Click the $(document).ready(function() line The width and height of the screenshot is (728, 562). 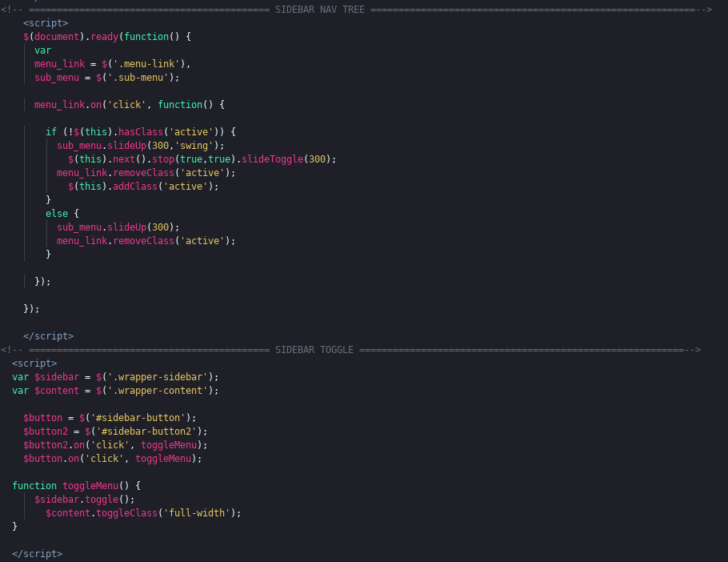point(107,37)
